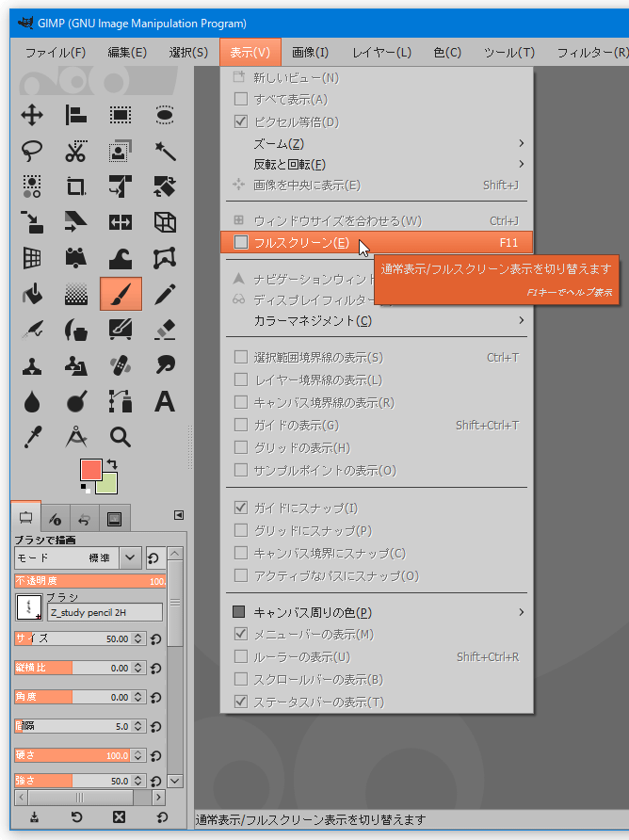Image resolution: width=629 pixels, height=840 pixels.
Task: Select the Bucket Fill tool
Action: 32,294
